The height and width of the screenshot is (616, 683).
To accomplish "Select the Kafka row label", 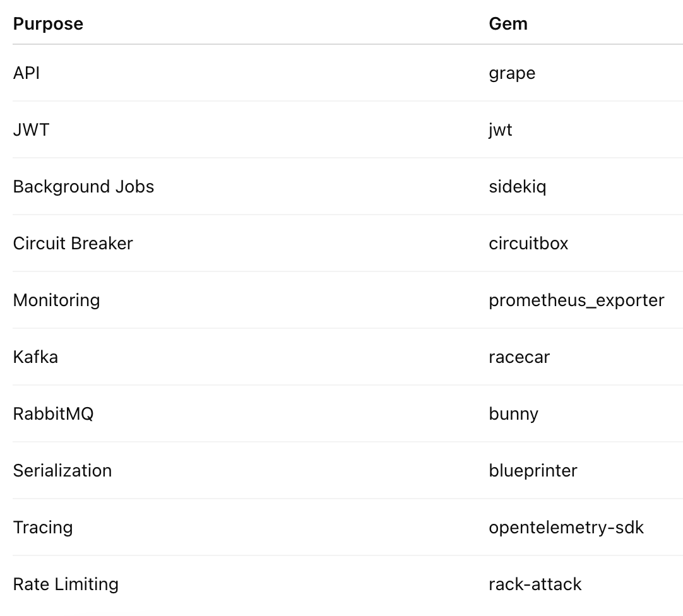I will click(35, 357).
